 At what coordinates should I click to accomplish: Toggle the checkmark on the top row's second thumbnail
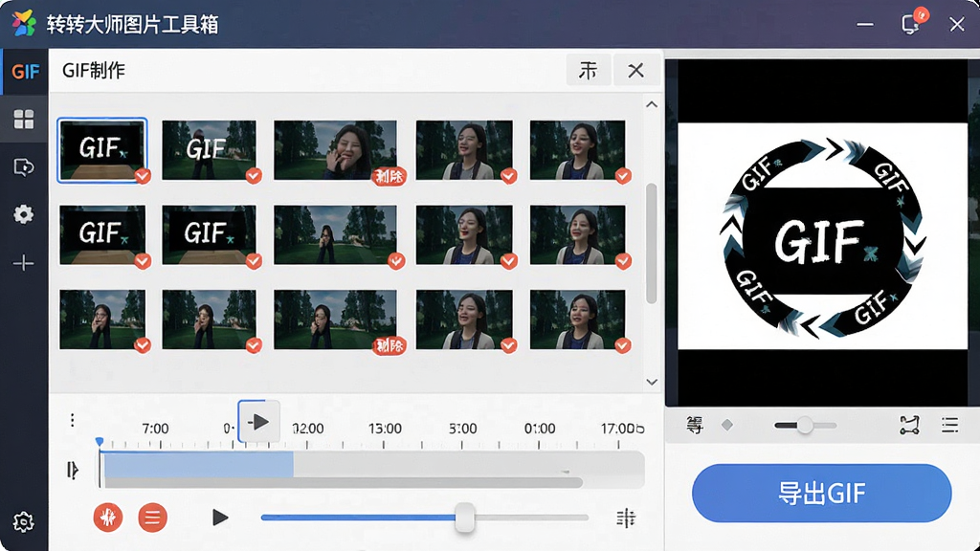coord(254,176)
